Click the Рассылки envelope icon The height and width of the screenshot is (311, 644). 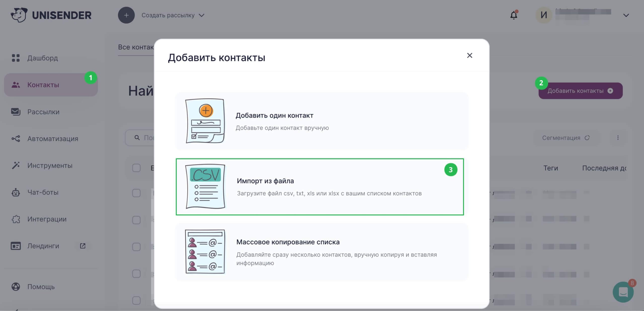click(16, 112)
